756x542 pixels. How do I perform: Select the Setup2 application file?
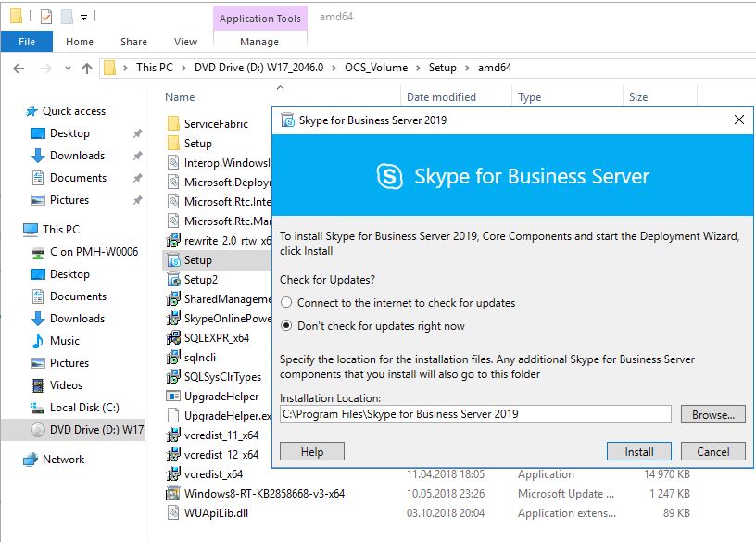pyautogui.click(x=200, y=279)
